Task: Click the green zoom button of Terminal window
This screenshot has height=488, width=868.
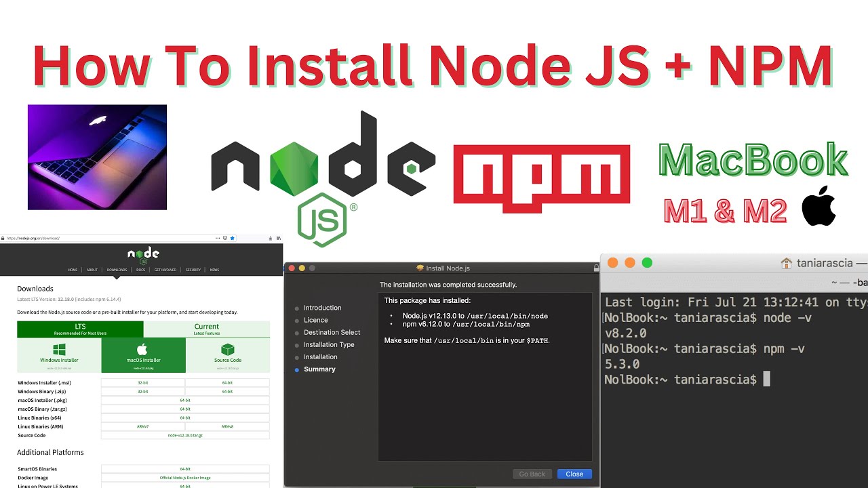Action: (647, 263)
